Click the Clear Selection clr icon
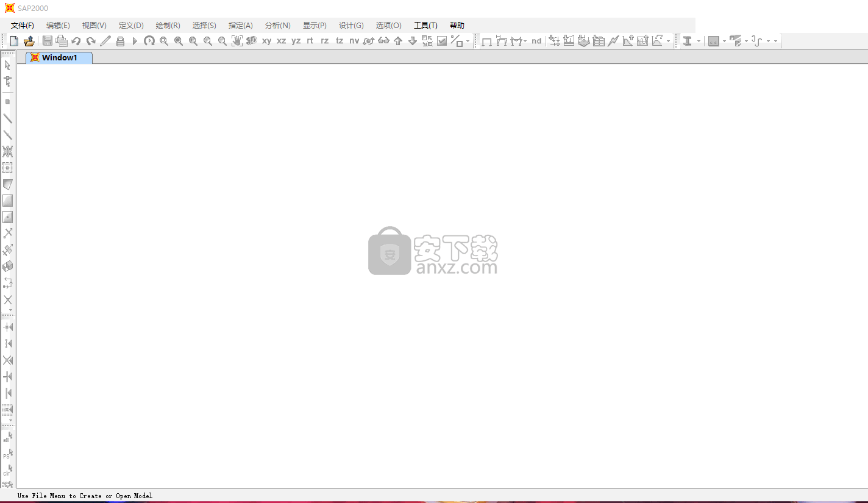Viewport: 868px width, 503px height. pyautogui.click(x=8, y=470)
